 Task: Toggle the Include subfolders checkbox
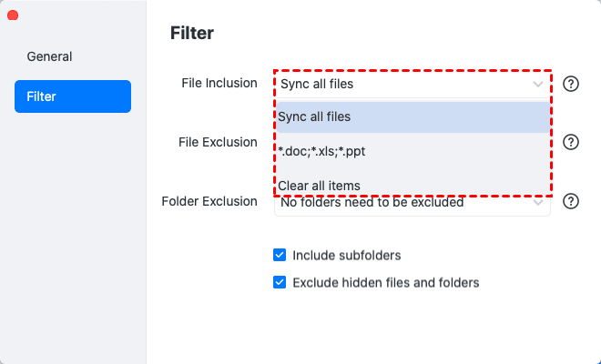[x=280, y=256]
